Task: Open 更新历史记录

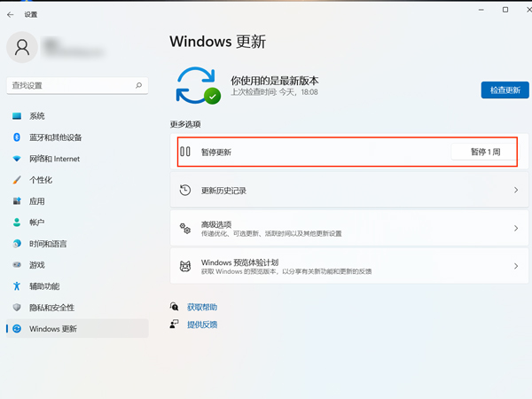Action: 349,190
